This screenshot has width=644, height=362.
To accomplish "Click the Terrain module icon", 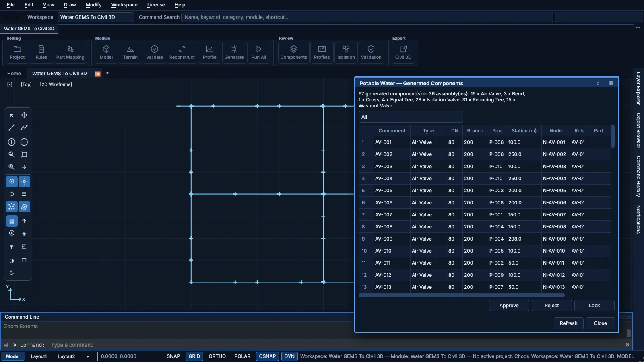I will (x=130, y=53).
